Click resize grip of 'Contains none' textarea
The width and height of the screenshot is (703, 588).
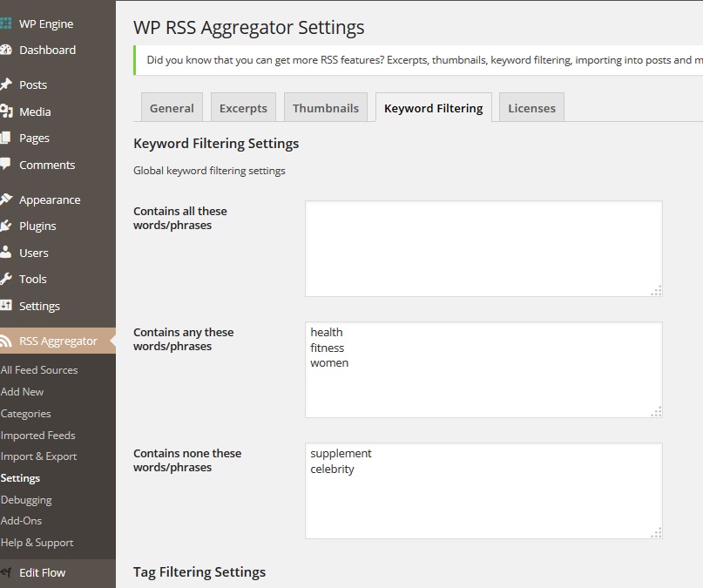pos(656,532)
